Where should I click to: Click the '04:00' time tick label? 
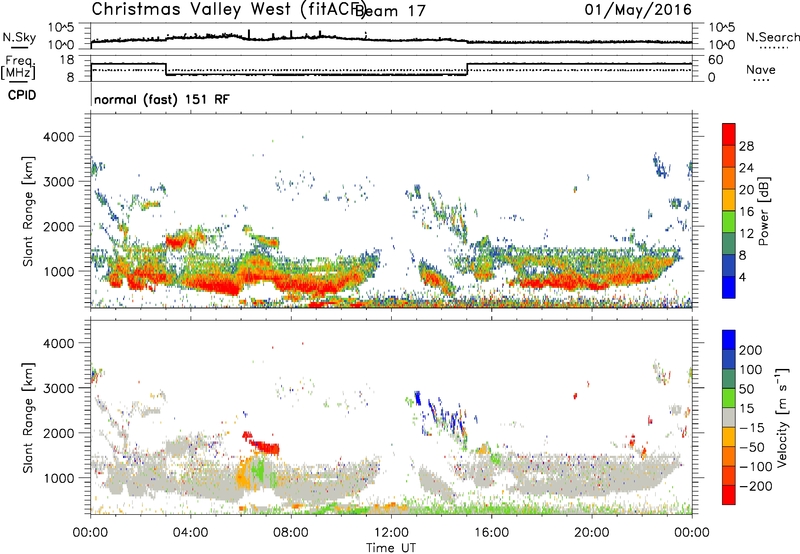pos(190,533)
